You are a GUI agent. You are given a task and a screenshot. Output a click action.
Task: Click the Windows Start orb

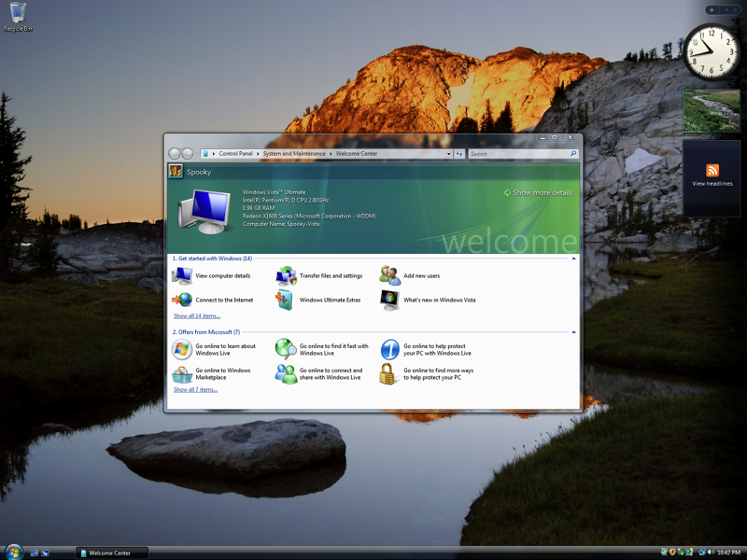[13, 553]
